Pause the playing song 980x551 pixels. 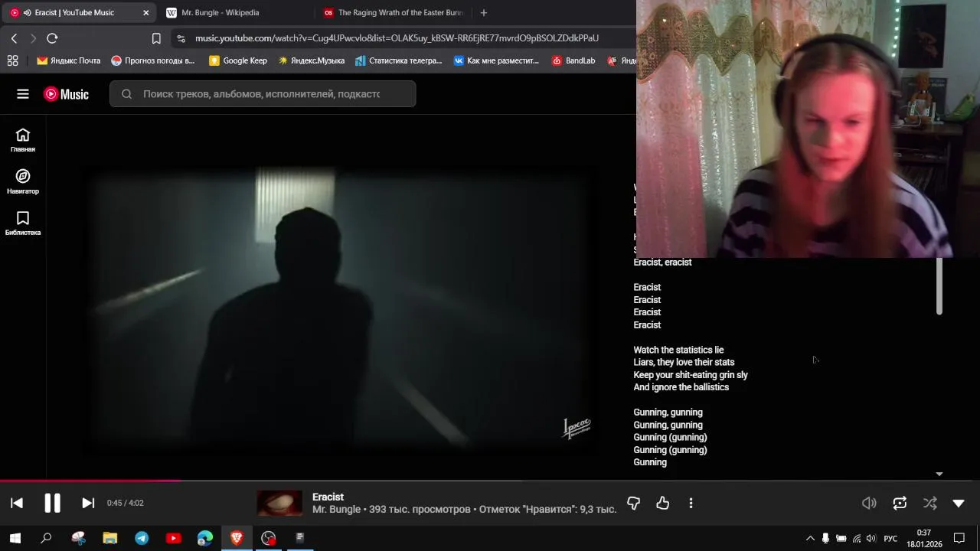pos(52,503)
